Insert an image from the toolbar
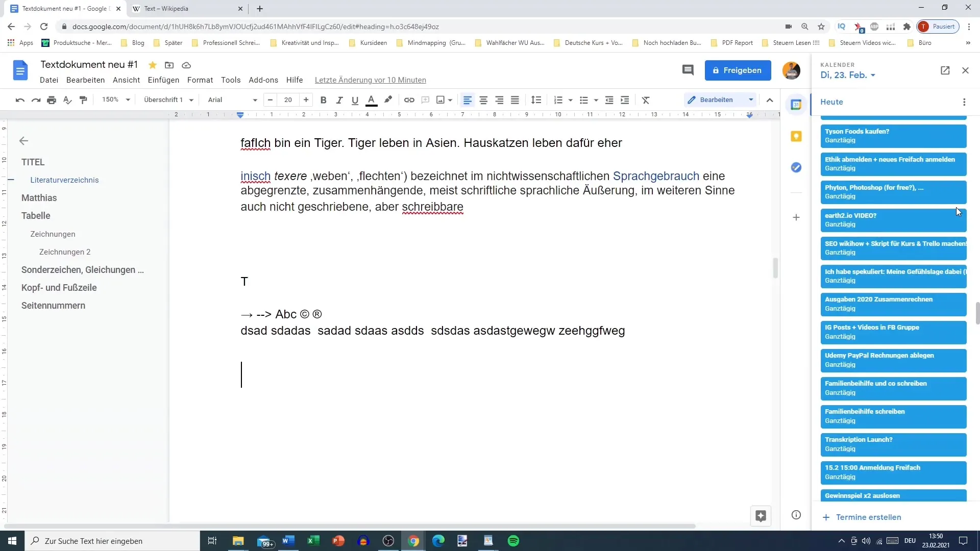 [440, 100]
